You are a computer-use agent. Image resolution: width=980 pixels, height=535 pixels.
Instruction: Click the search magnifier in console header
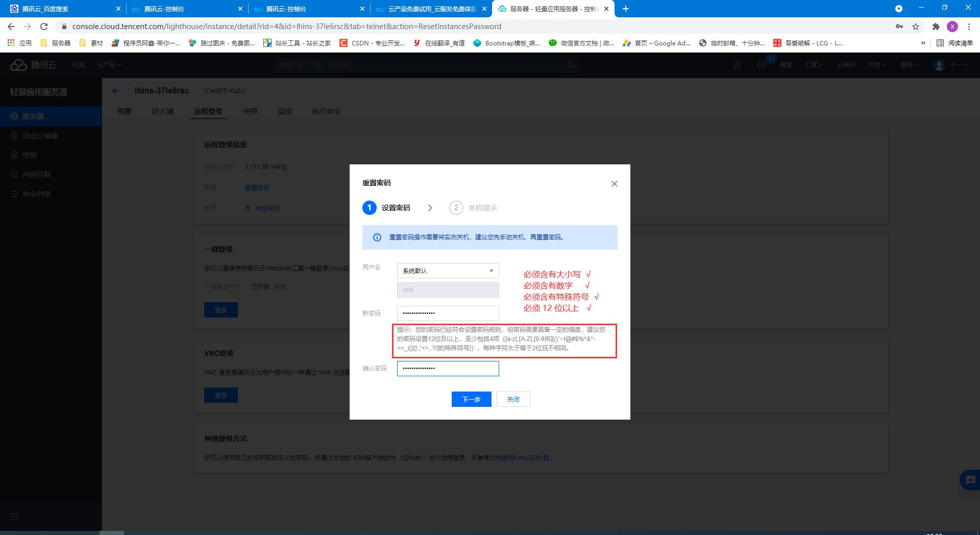coord(571,65)
